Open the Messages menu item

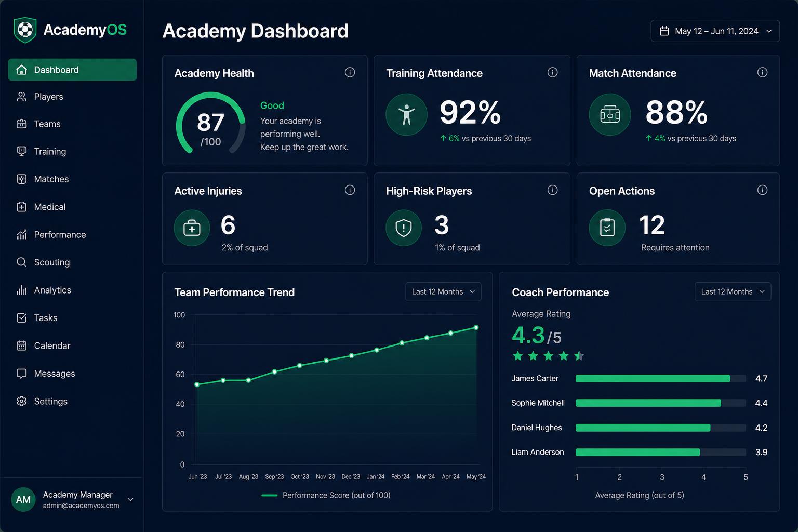click(72, 374)
